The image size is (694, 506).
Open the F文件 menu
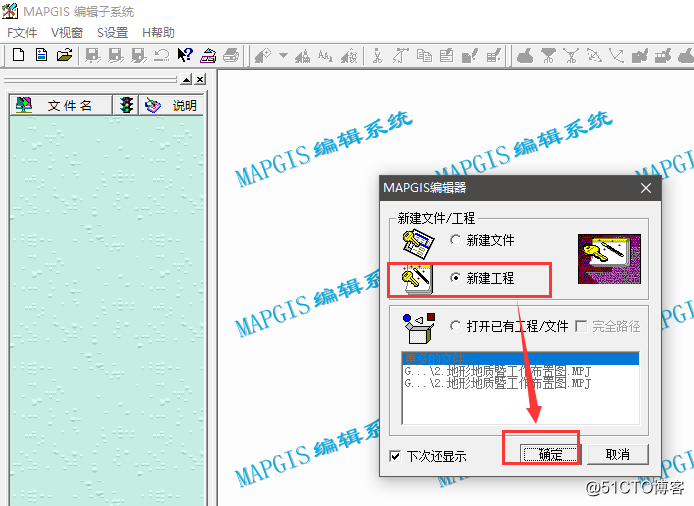point(22,33)
